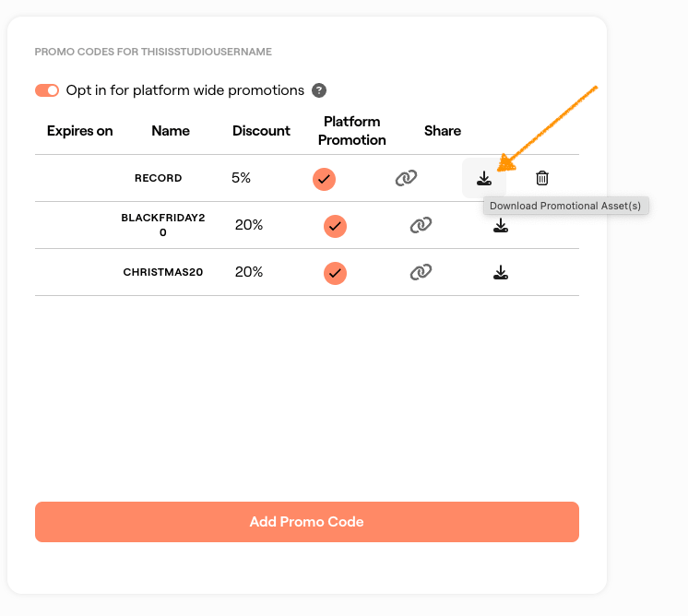This screenshot has height=616, width=688.
Task: Download assets for BLACKFRIDAY20 code
Action: coord(501,225)
